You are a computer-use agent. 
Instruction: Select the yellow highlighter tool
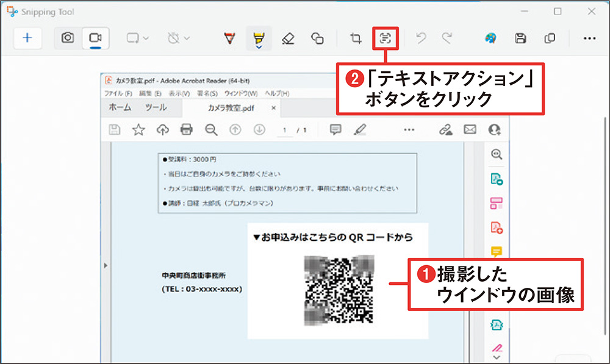[x=259, y=38]
